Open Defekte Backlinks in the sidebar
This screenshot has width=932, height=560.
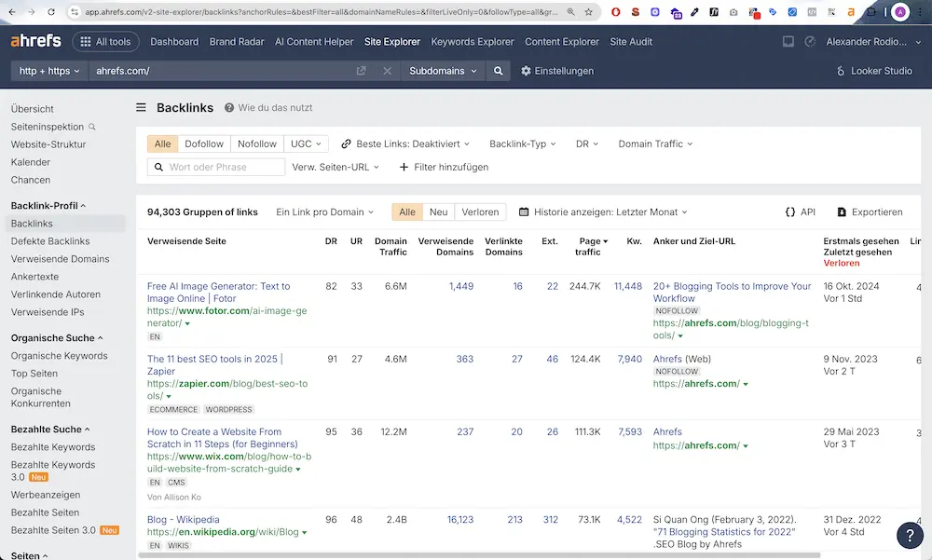point(50,241)
